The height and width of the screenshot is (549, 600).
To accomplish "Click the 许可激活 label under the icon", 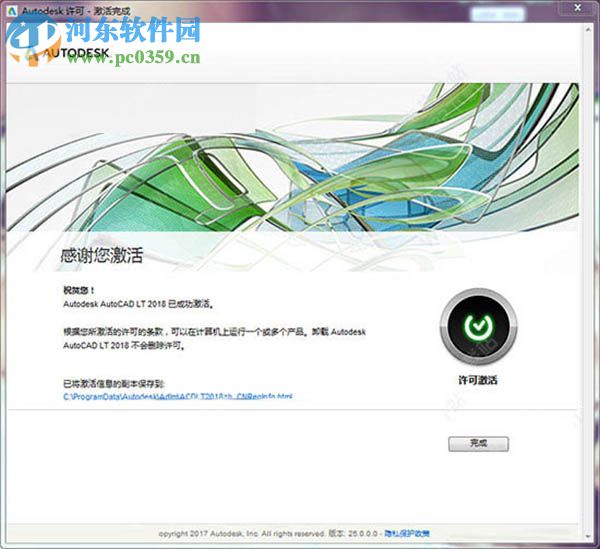I will (x=478, y=380).
